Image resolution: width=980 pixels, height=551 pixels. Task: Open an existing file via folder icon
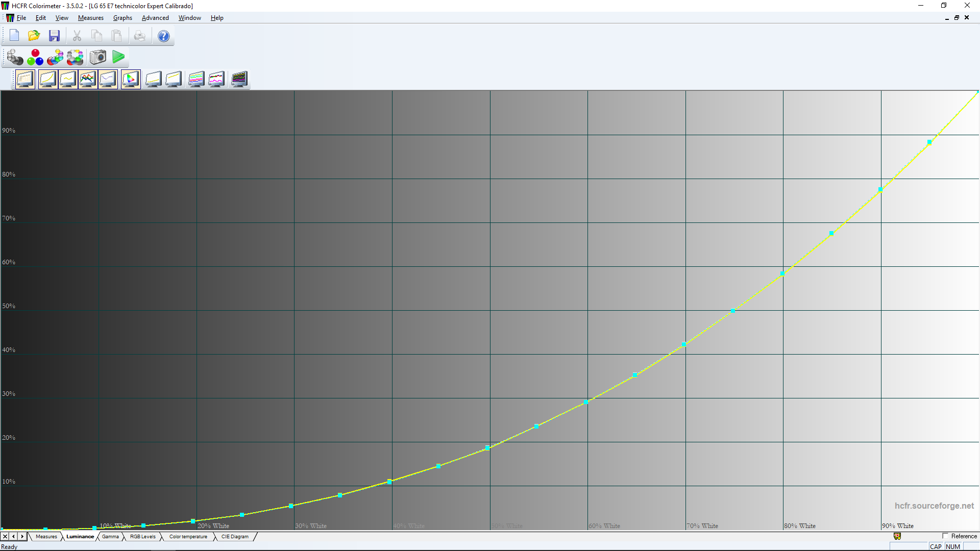[x=34, y=36]
